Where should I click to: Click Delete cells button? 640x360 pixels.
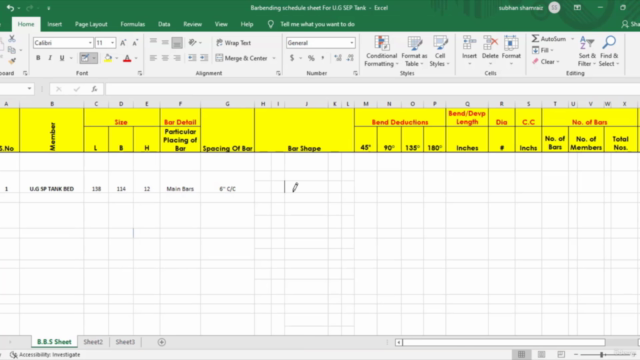490,51
